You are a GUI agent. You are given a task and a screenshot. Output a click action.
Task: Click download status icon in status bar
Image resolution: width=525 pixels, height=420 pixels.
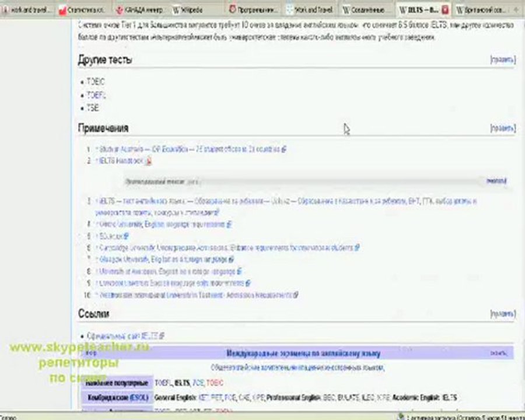tap(401, 417)
